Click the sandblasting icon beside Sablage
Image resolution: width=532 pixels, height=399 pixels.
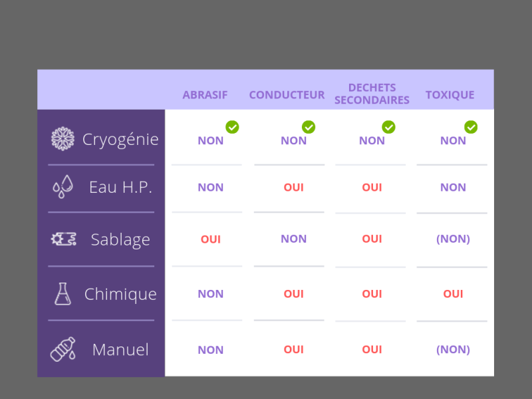coord(64,239)
